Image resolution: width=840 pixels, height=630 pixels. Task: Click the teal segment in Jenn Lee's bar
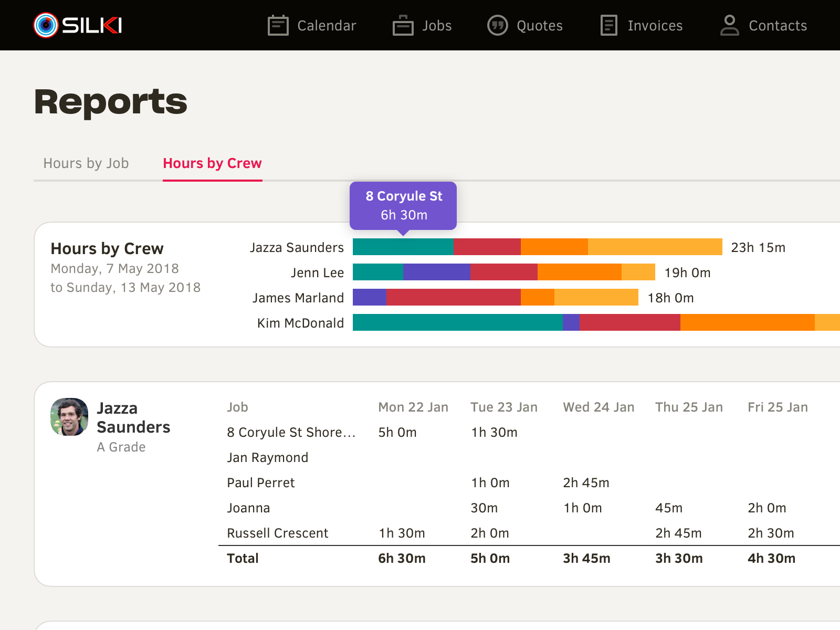378,272
